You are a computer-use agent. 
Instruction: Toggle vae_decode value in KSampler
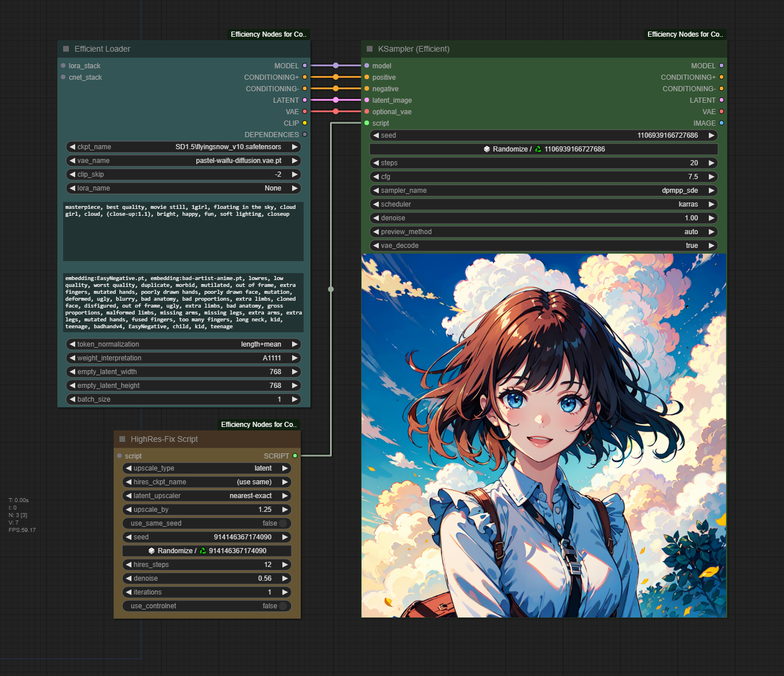544,246
